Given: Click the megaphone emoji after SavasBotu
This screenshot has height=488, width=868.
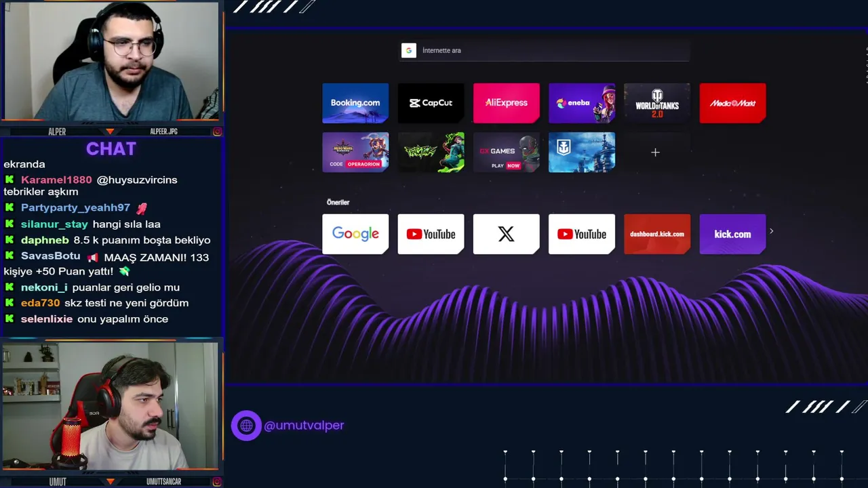Looking at the screenshot, I should tap(92, 257).
